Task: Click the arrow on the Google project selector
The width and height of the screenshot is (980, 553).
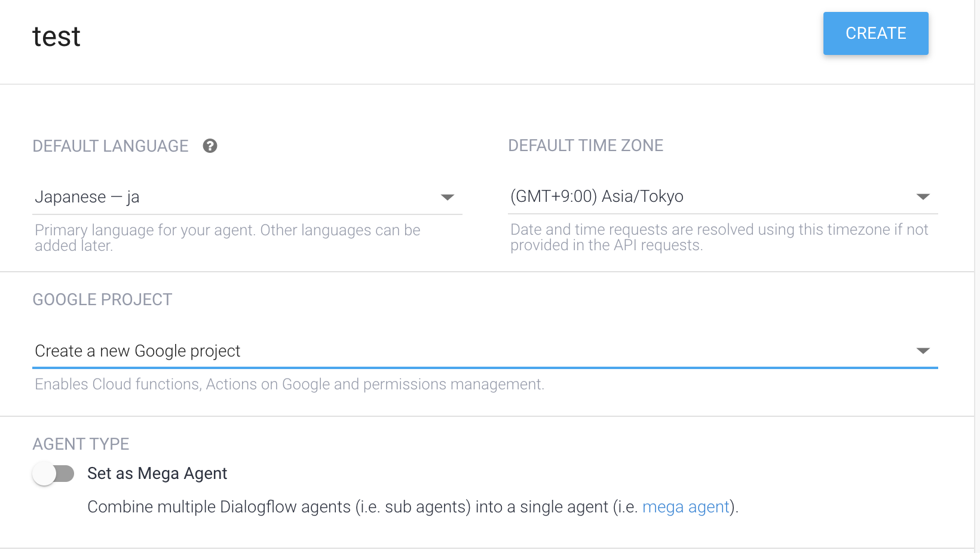Action: (923, 351)
